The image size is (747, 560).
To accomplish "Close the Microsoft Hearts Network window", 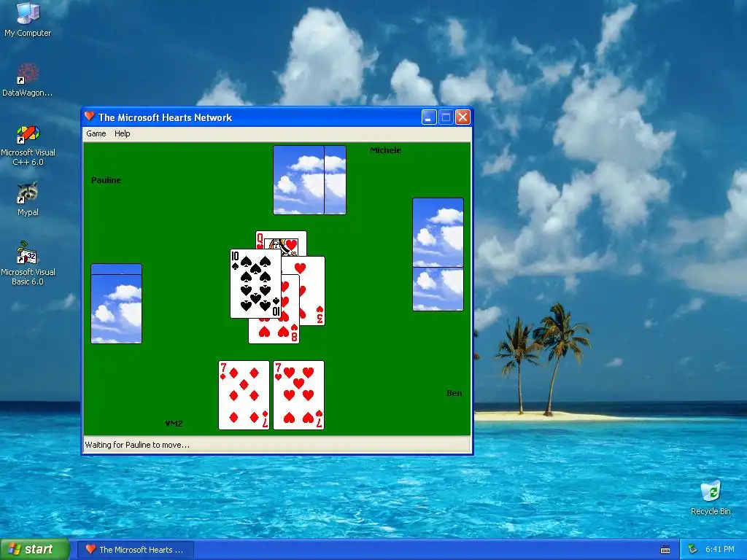I will (462, 117).
